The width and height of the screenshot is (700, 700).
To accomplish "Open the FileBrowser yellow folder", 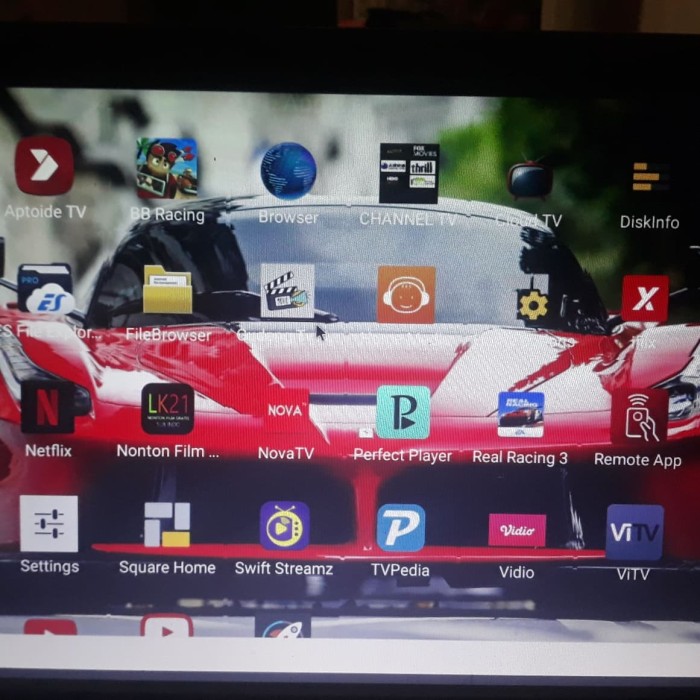I will coord(167,289).
